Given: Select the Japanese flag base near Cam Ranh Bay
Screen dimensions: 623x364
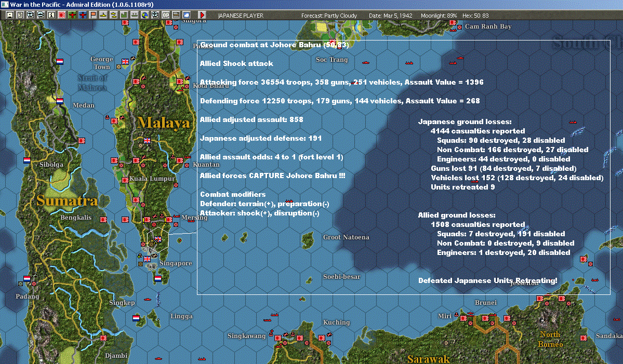Looking at the screenshot, I should click(453, 23).
